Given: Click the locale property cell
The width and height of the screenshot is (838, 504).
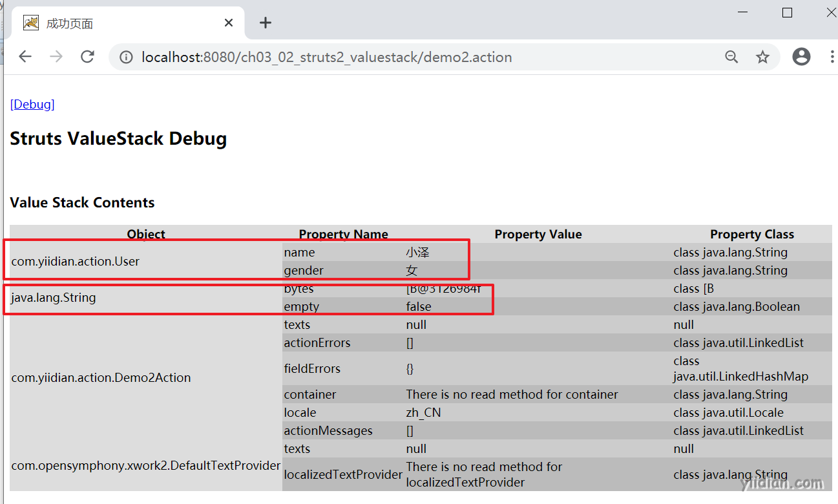Looking at the screenshot, I should (343, 412).
